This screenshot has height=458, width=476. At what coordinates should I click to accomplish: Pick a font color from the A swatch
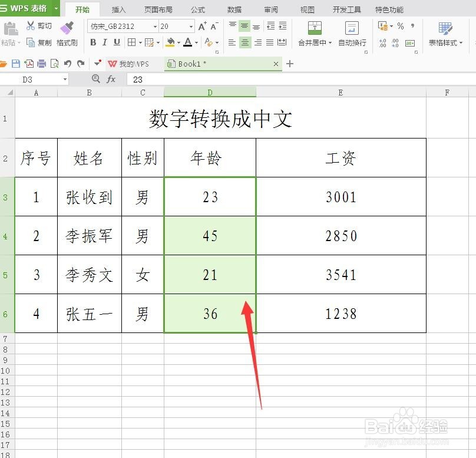coord(187,42)
